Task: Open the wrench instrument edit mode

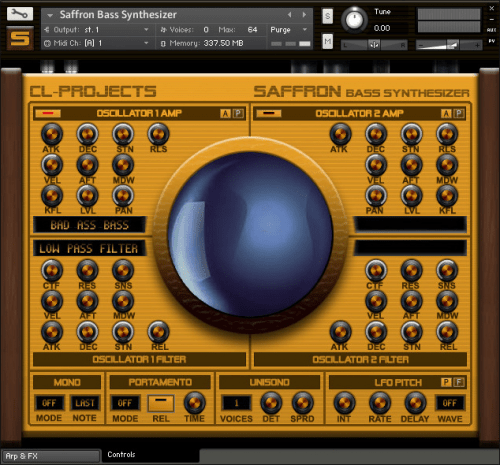Action: pyautogui.click(x=20, y=14)
